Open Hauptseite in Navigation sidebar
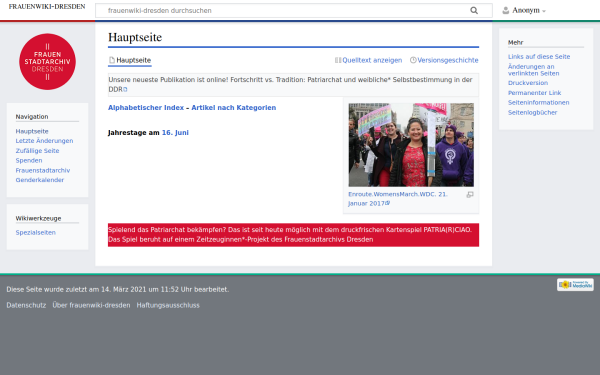Screen dimensions: 600x375 click(x=32, y=131)
